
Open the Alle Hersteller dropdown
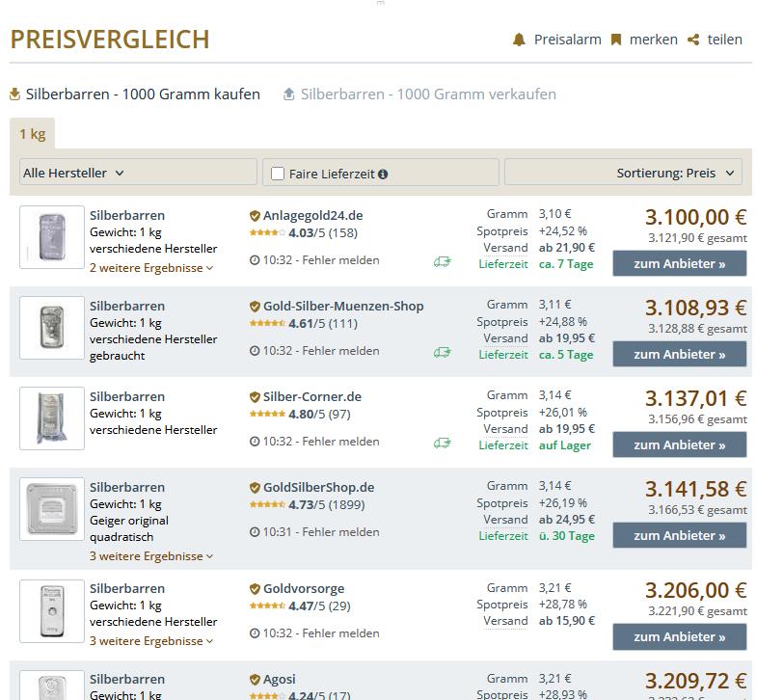tap(138, 173)
